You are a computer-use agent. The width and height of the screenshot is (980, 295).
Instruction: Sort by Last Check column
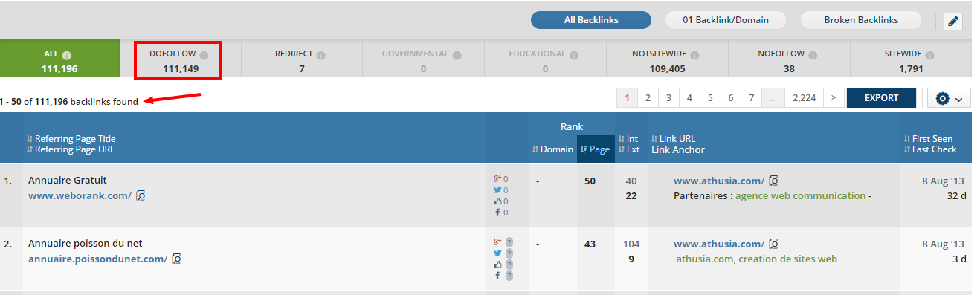tap(929, 149)
